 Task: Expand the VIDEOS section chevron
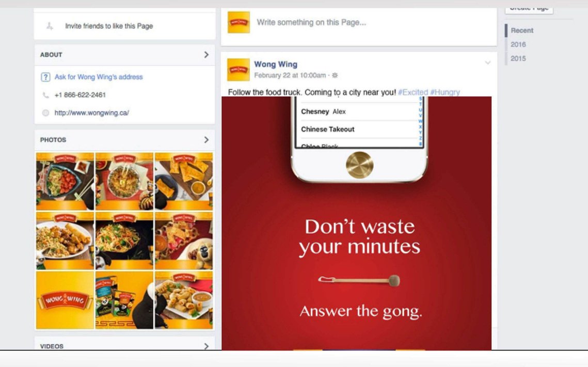206,346
